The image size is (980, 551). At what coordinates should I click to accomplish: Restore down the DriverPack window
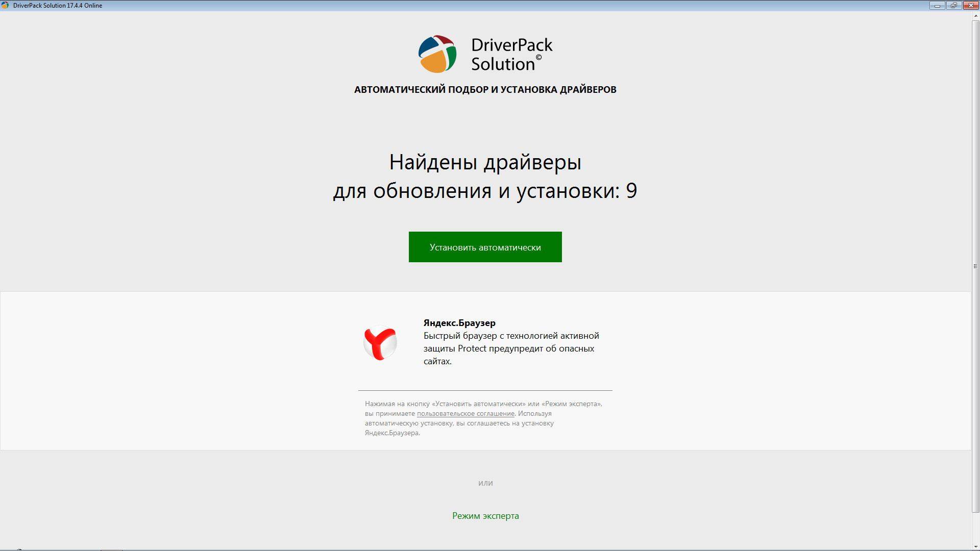[953, 5]
